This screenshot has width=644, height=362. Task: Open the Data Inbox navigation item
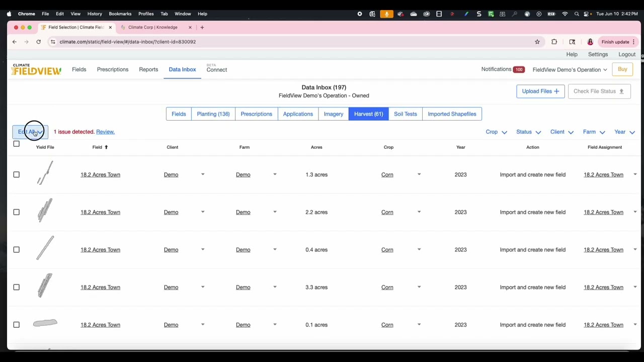182,69
